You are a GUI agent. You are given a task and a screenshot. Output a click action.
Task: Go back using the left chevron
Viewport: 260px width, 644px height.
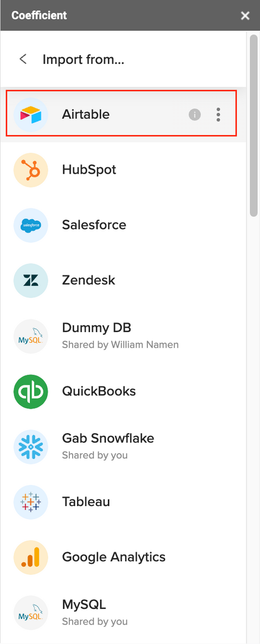click(23, 59)
